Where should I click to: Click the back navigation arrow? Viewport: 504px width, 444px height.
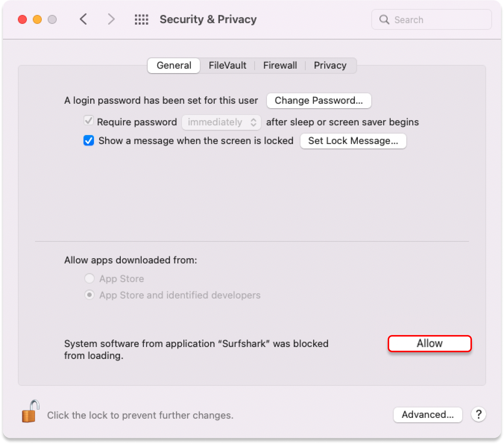coord(84,19)
